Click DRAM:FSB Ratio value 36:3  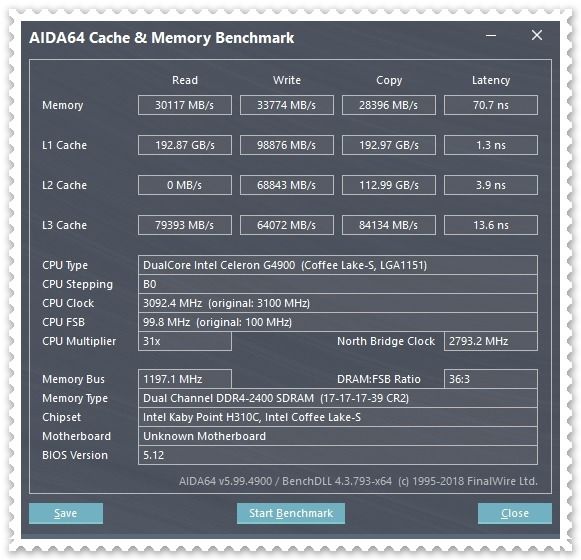coord(491,379)
